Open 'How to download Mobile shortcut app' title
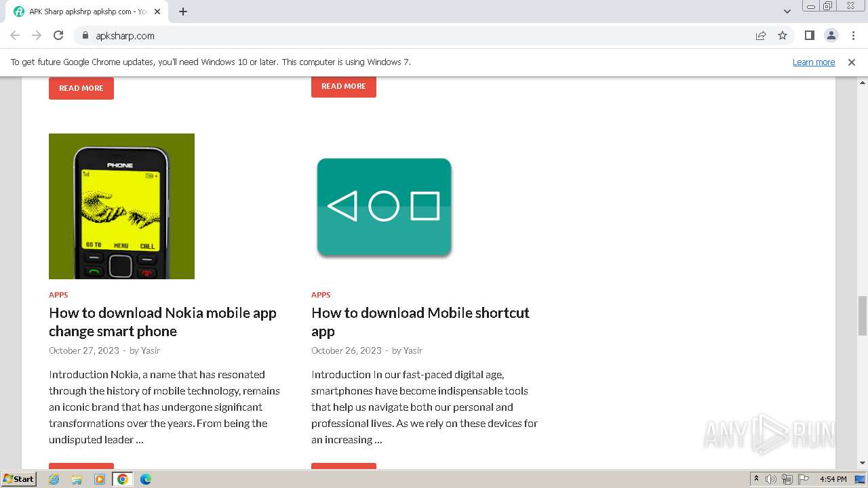This screenshot has width=868, height=488. (x=420, y=322)
